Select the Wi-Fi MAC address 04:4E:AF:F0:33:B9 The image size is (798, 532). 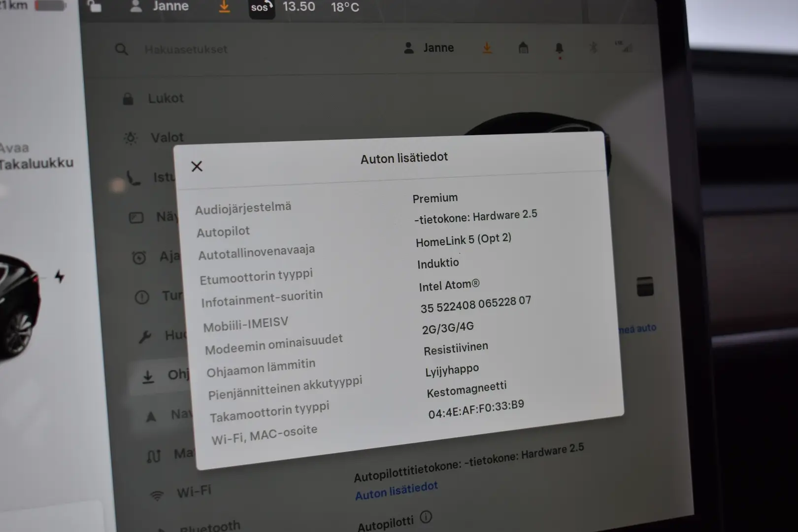point(476,409)
